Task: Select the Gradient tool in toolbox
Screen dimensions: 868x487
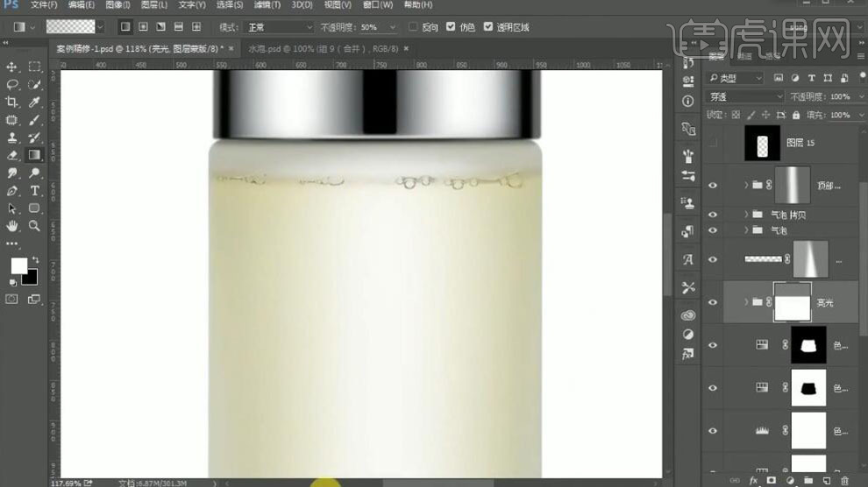Action: point(34,155)
